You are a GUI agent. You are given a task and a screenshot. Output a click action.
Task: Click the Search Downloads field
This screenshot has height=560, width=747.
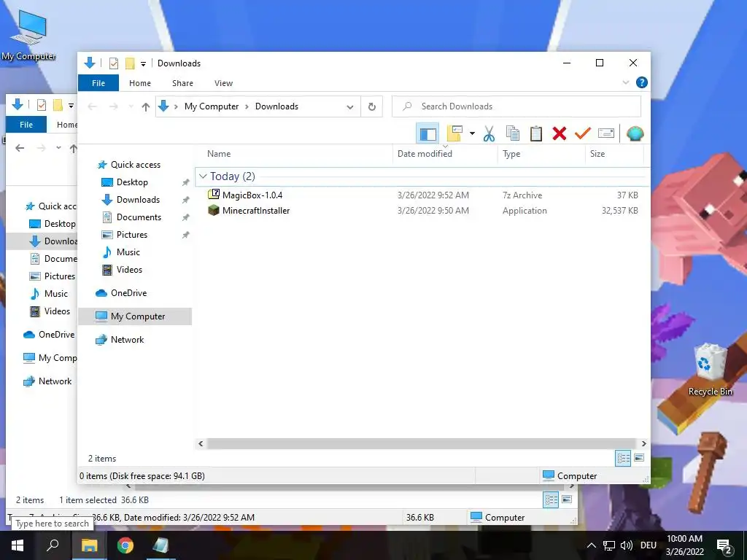coord(516,106)
